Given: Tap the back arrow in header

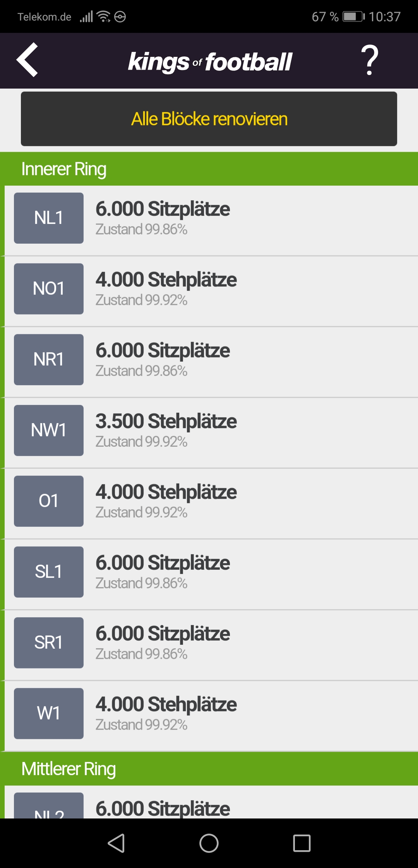Looking at the screenshot, I should click(27, 60).
